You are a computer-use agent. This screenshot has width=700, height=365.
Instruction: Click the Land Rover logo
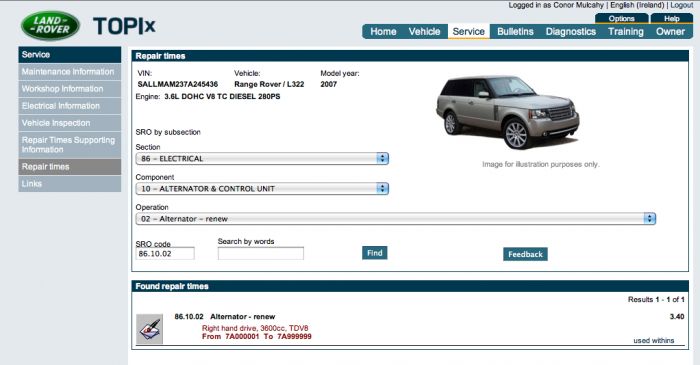point(50,25)
